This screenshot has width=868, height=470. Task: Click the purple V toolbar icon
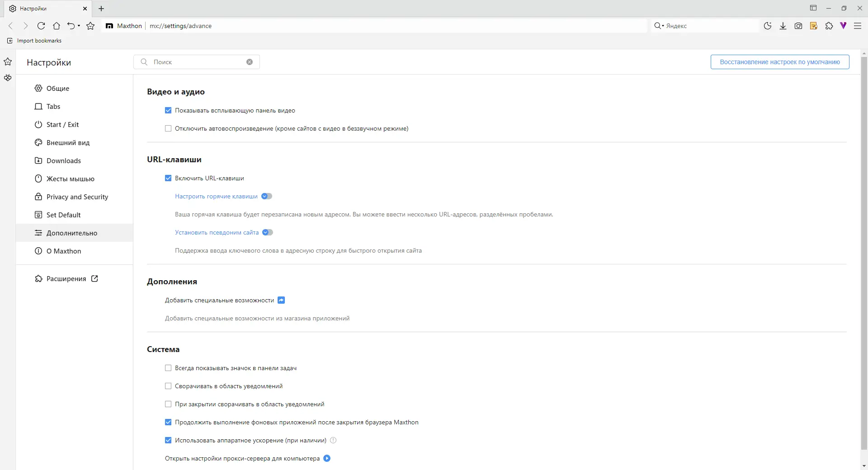[x=843, y=26]
